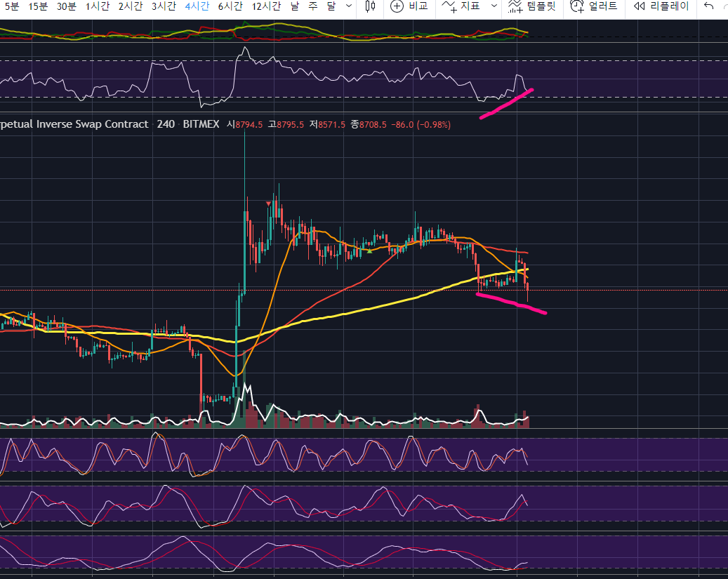Viewport: 728px width, 579px height.
Task: Open the candlestick chart style icon
Action: tap(370, 6)
